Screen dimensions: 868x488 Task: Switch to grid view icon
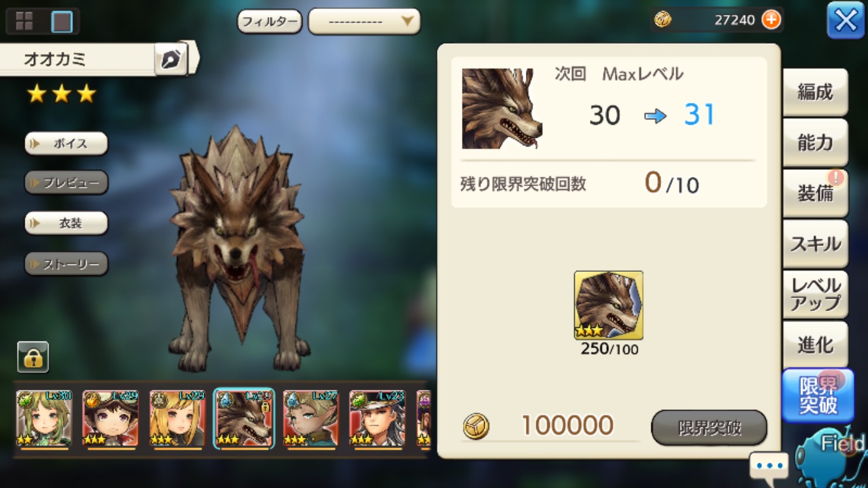[x=24, y=21]
